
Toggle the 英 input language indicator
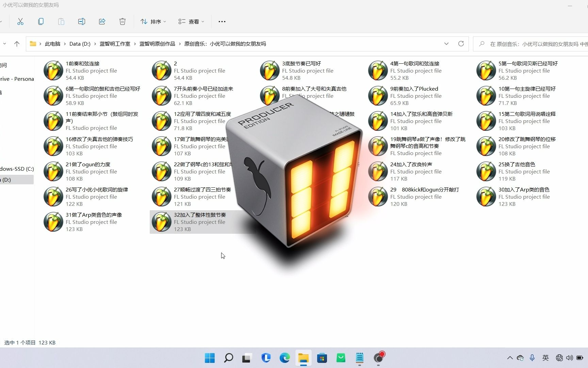click(x=545, y=358)
